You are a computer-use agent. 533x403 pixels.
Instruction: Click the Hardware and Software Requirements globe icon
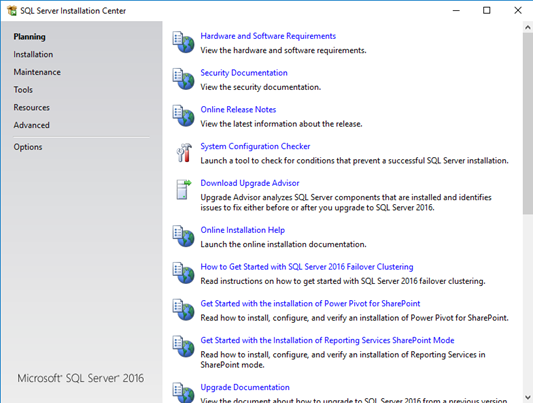point(183,42)
